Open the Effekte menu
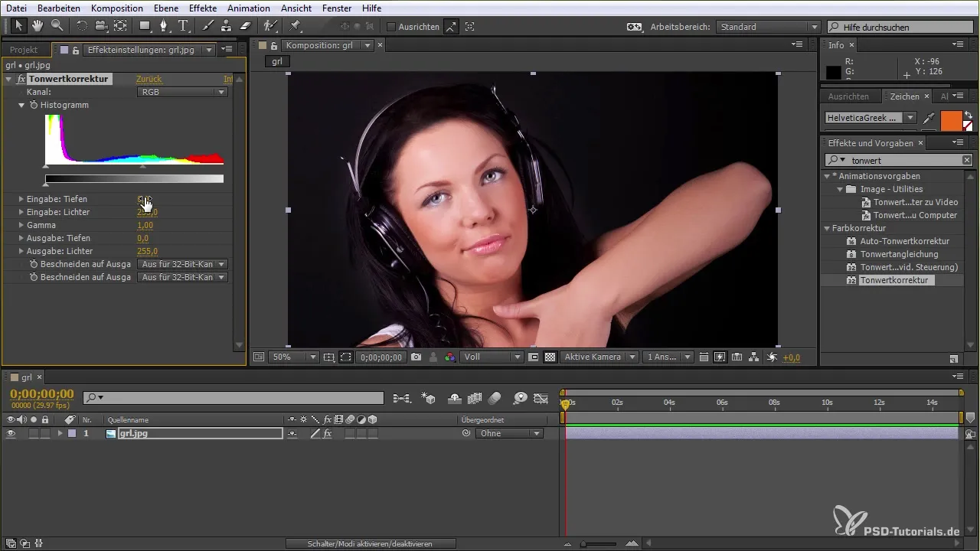The width and height of the screenshot is (980, 551). [x=203, y=8]
